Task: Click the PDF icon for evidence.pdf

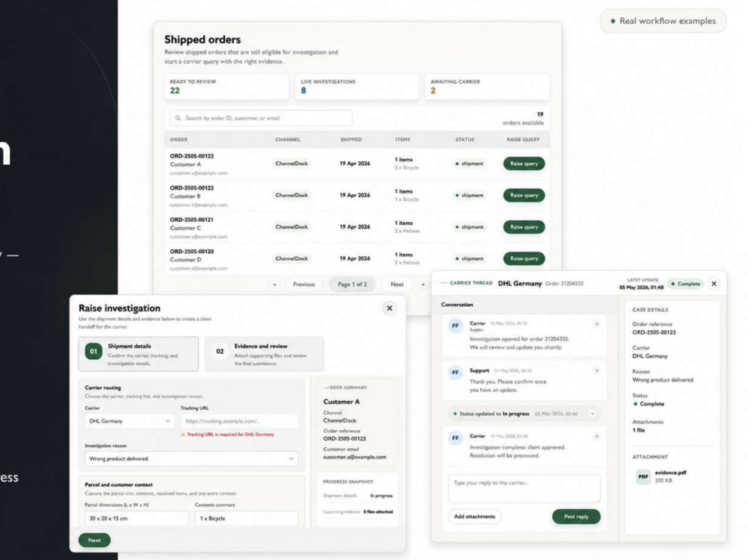Action: coord(642,476)
